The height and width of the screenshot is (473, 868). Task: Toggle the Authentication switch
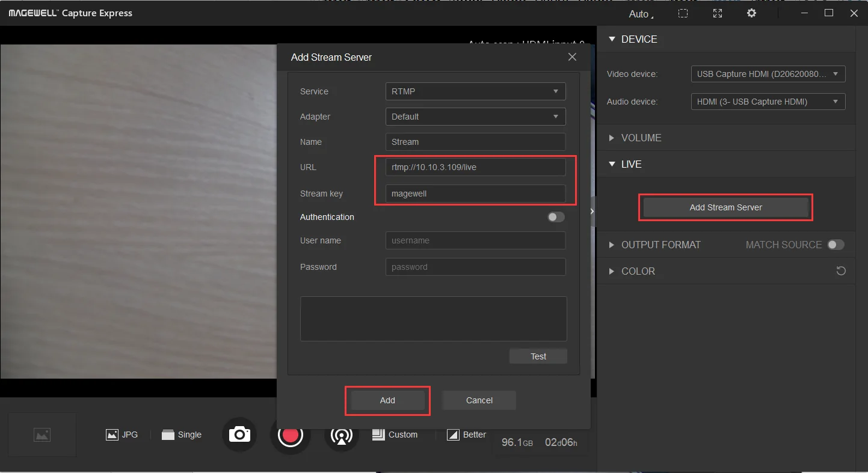click(x=556, y=217)
